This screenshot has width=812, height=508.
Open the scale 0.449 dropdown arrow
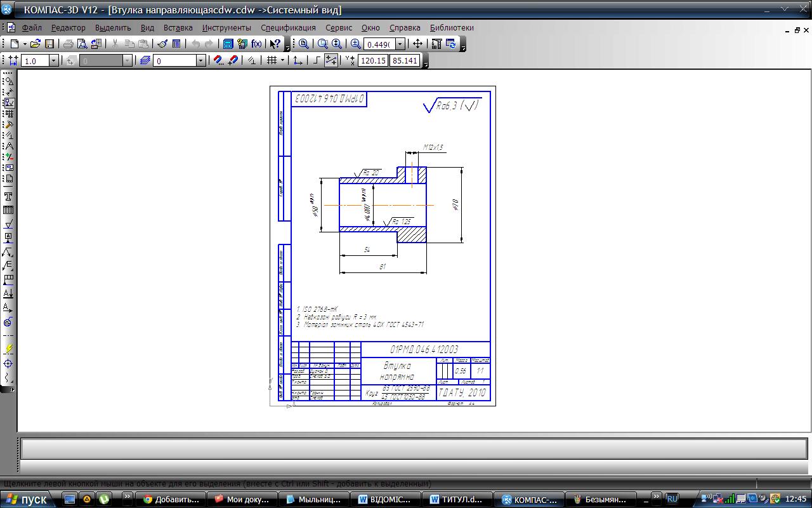400,44
